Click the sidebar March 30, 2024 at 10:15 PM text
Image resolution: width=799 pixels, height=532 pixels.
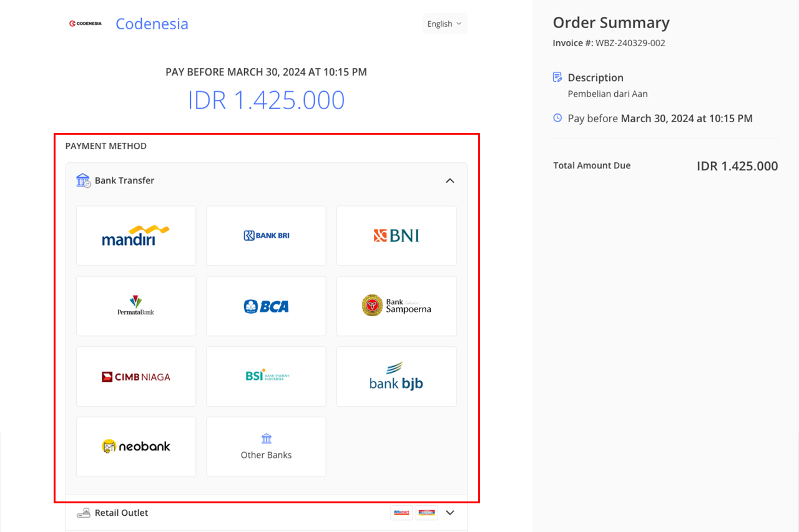687,118
